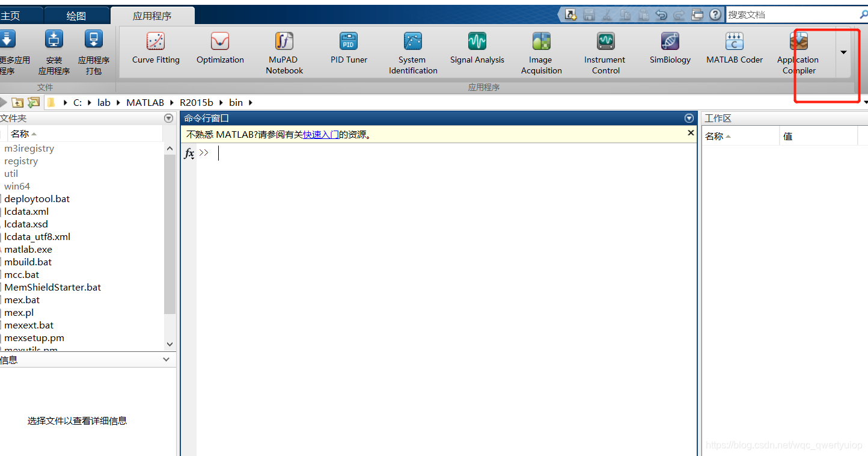Image resolution: width=868 pixels, height=456 pixels.
Task: Click the browse for folder icon
Action: 34,103
